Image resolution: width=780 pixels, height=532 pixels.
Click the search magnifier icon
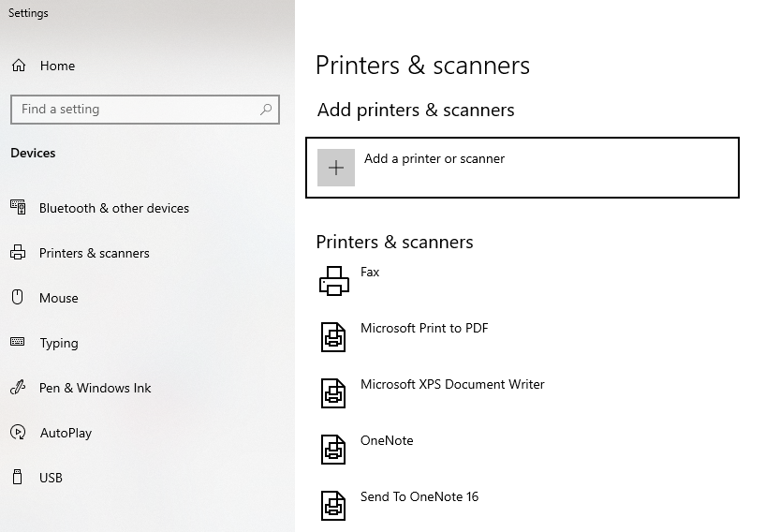(266, 109)
